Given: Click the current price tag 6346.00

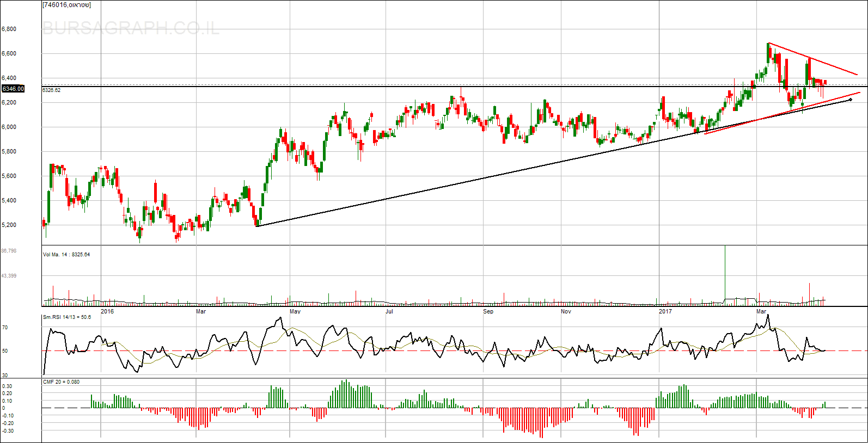Looking at the screenshot, I should (13, 89).
